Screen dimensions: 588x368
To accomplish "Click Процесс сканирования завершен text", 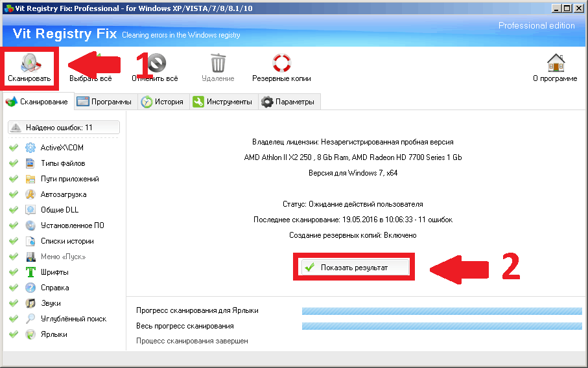I will [x=192, y=341].
